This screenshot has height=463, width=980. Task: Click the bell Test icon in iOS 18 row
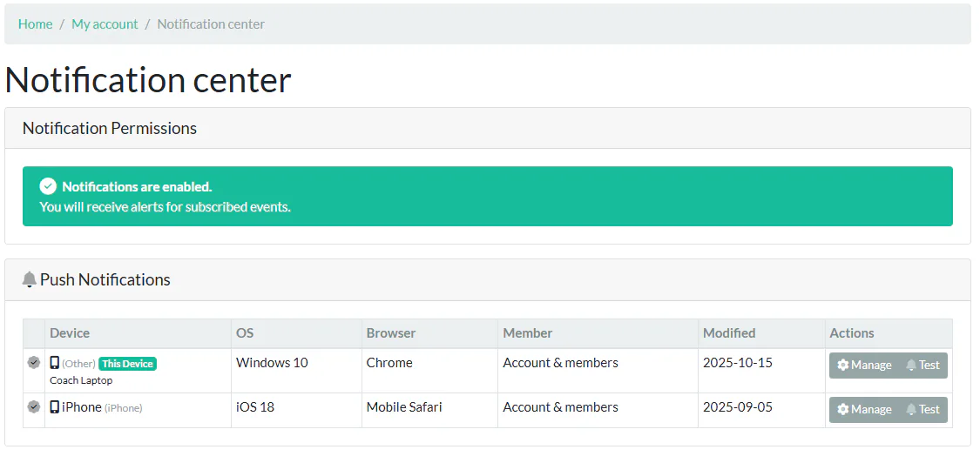pos(911,409)
